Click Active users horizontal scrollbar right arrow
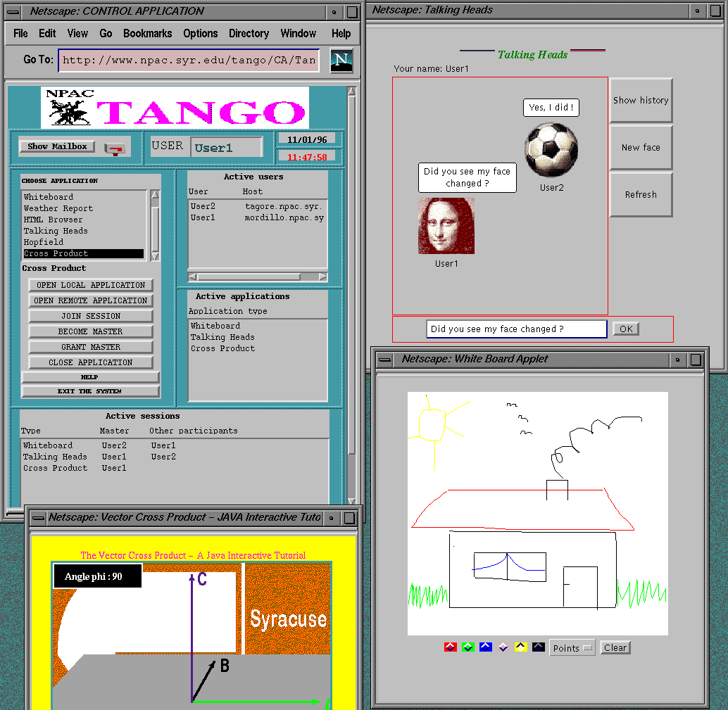The height and width of the screenshot is (710, 728). pos(322,277)
